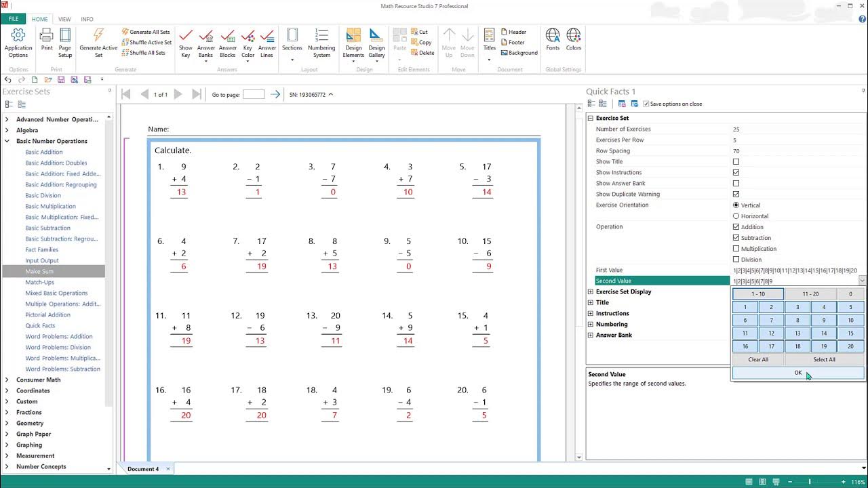Viewport: 868px width, 488px height.
Task: Enable the Division operation
Action: point(736,259)
